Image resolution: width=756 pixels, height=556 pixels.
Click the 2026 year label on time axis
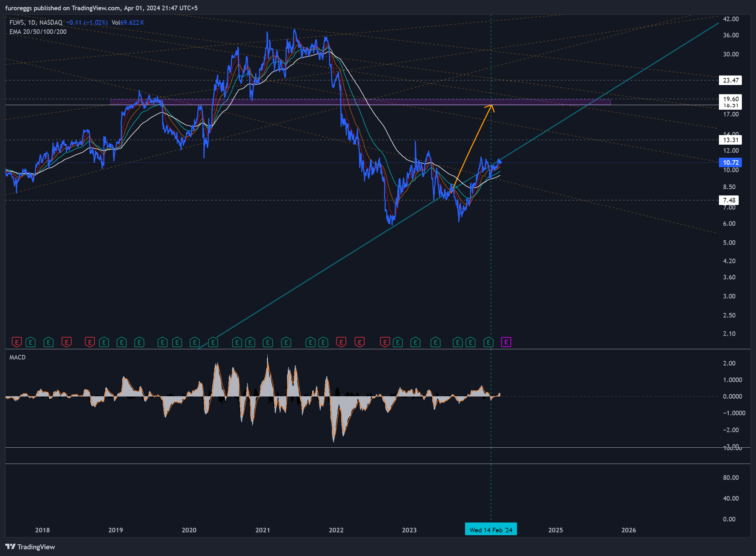point(629,530)
